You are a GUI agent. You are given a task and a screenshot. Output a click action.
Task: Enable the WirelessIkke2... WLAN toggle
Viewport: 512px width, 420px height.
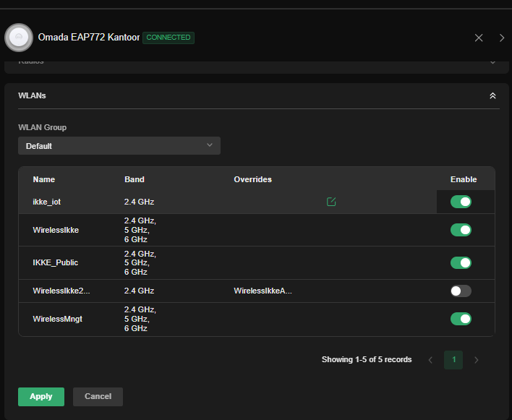point(461,291)
